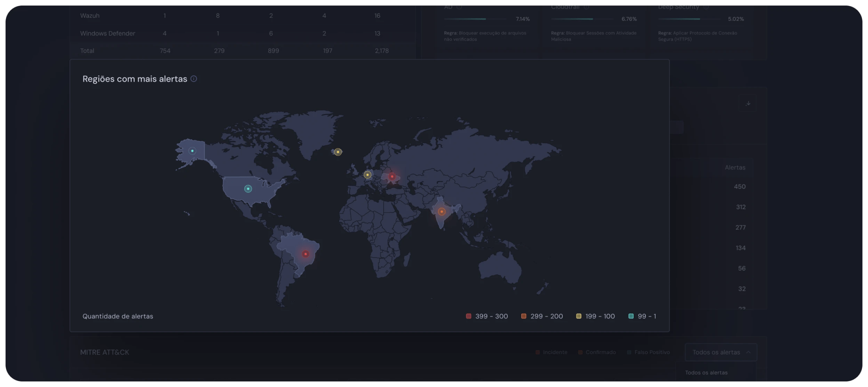Collapse the dropdown using its chevron arrow
This screenshot has width=868, height=387.
[748, 352]
